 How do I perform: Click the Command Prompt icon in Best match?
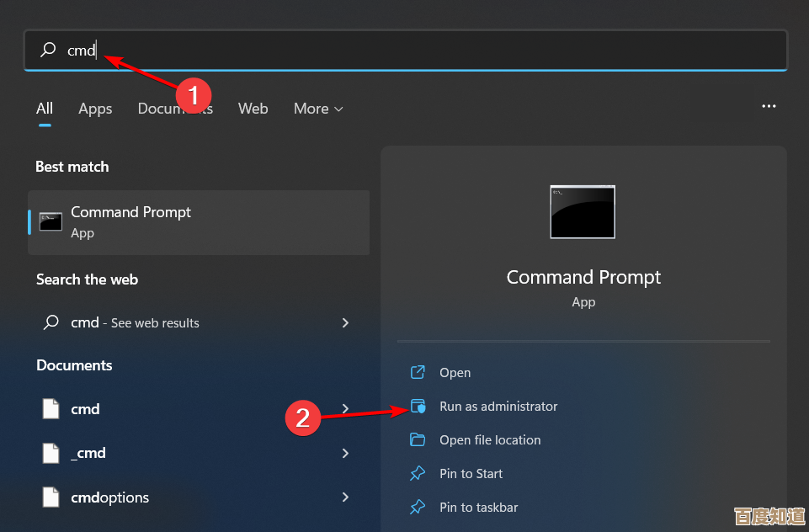click(51, 222)
